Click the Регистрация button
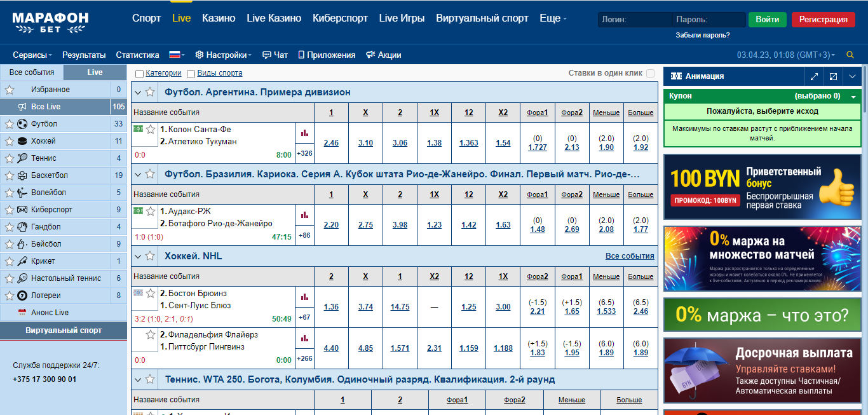This screenshot has width=868, height=415. click(824, 20)
